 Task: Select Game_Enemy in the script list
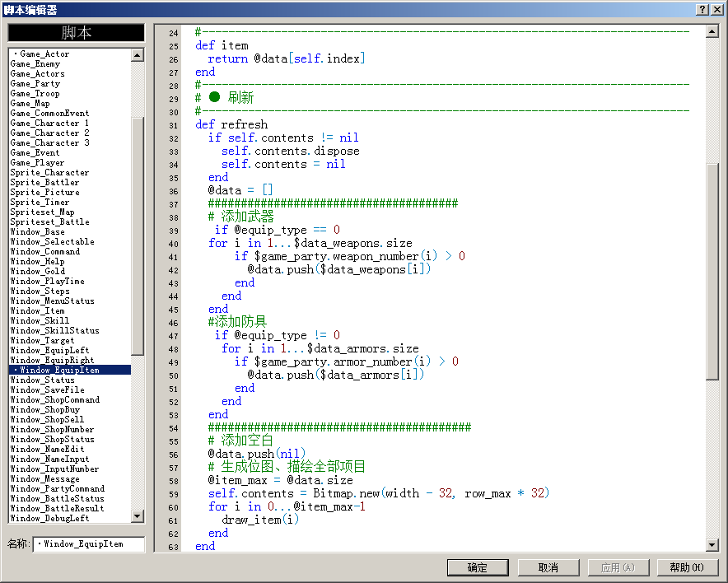click(x=70, y=64)
